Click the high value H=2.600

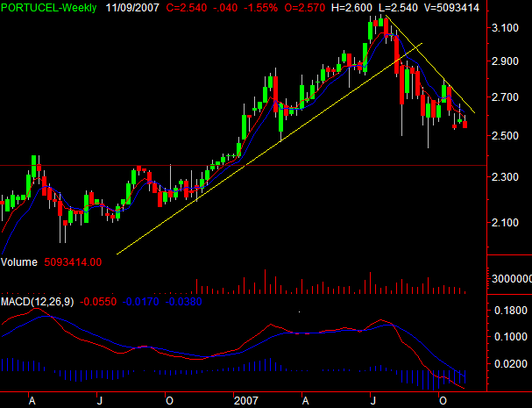(x=351, y=8)
